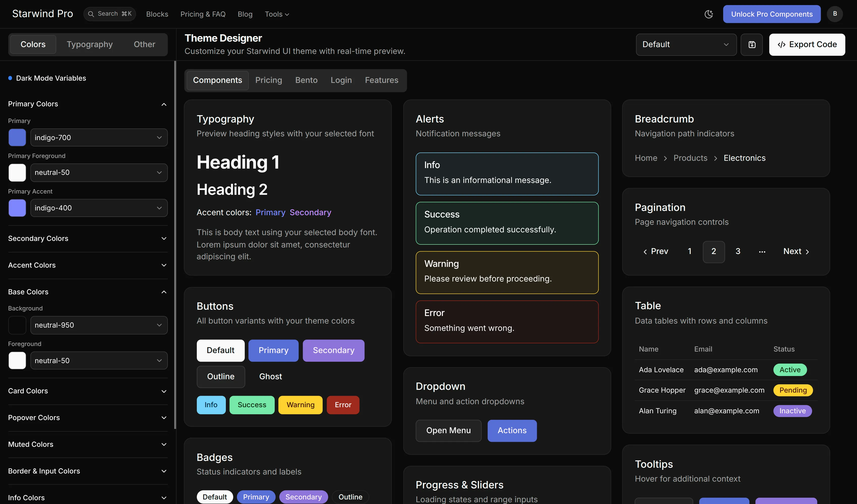Open the indigo-700 primary color dropdown
The height and width of the screenshot is (504, 857).
99,137
